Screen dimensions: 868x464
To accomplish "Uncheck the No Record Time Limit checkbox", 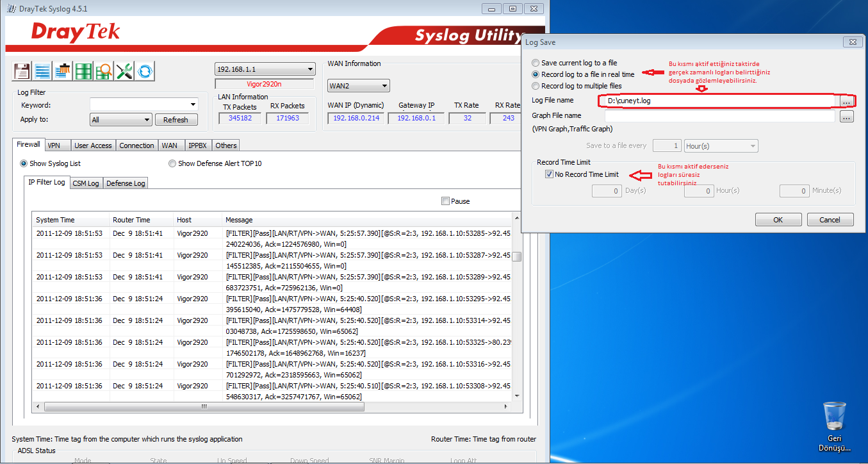I will click(549, 174).
